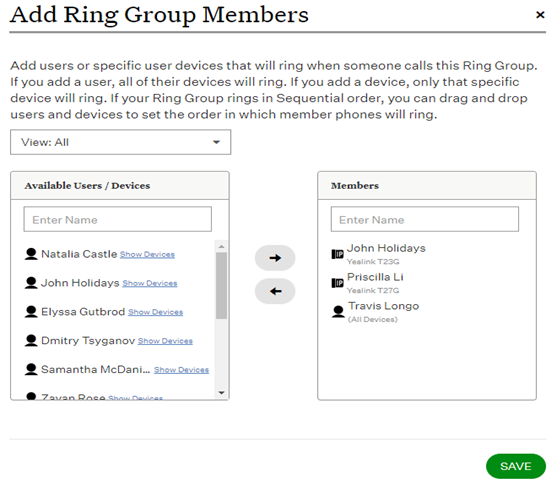Image resolution: width=557 pixels, height=484 pixels.
Task: Close the Add Ring Group Members dialog
Action: point(540,15)
